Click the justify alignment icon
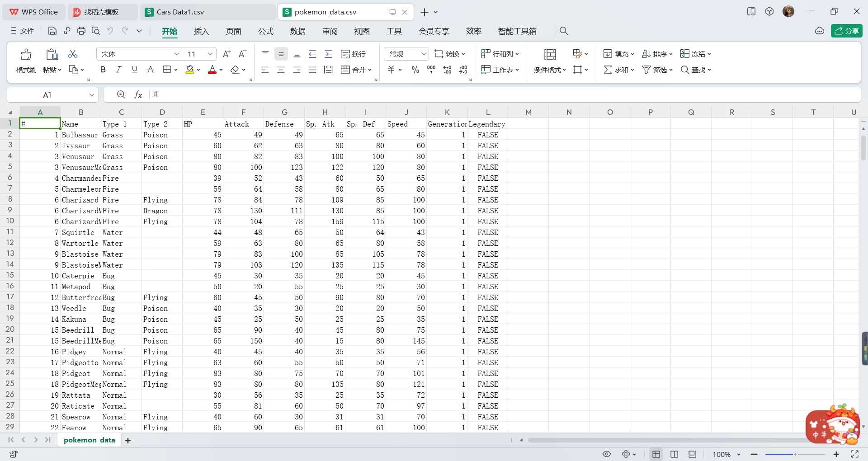Screen dimensions: 868x461 coord(312,70)
